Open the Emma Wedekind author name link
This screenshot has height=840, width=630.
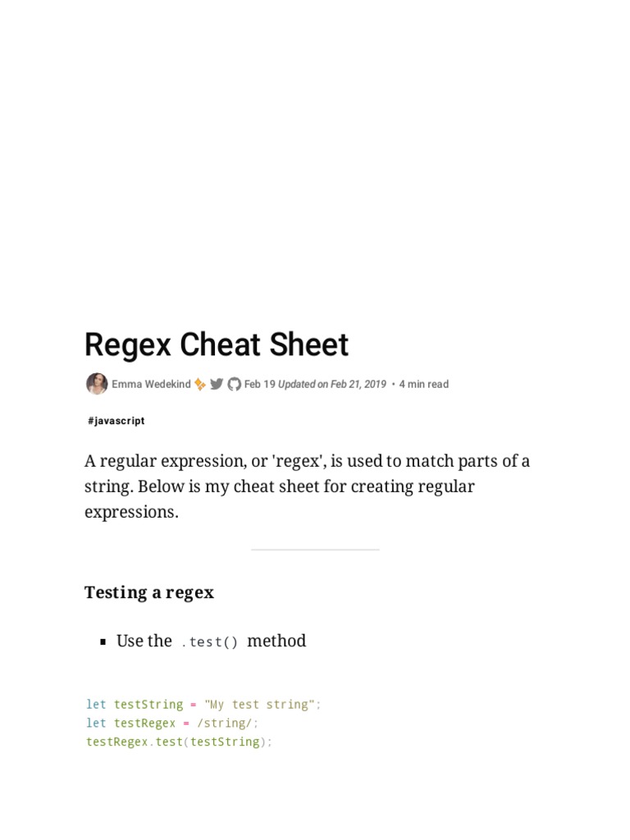coord(151,384)
